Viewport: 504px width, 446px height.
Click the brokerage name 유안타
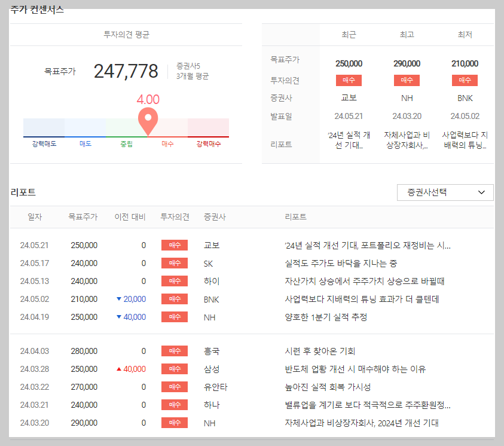pos(215,387)
